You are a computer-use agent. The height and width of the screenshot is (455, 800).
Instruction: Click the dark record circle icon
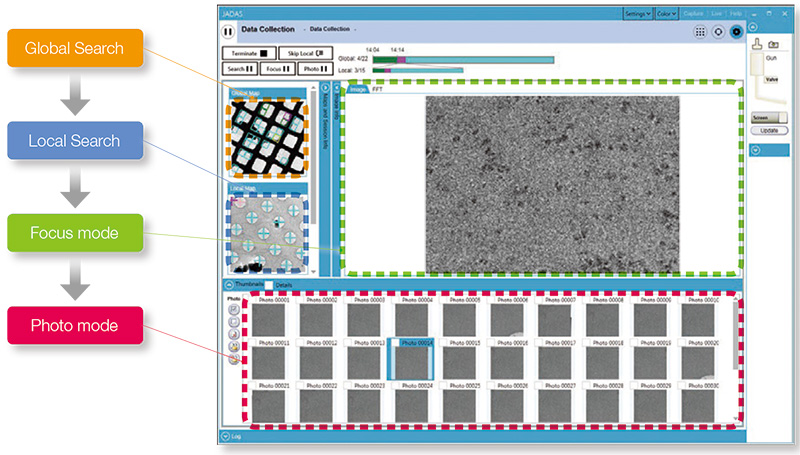(736, 32)
